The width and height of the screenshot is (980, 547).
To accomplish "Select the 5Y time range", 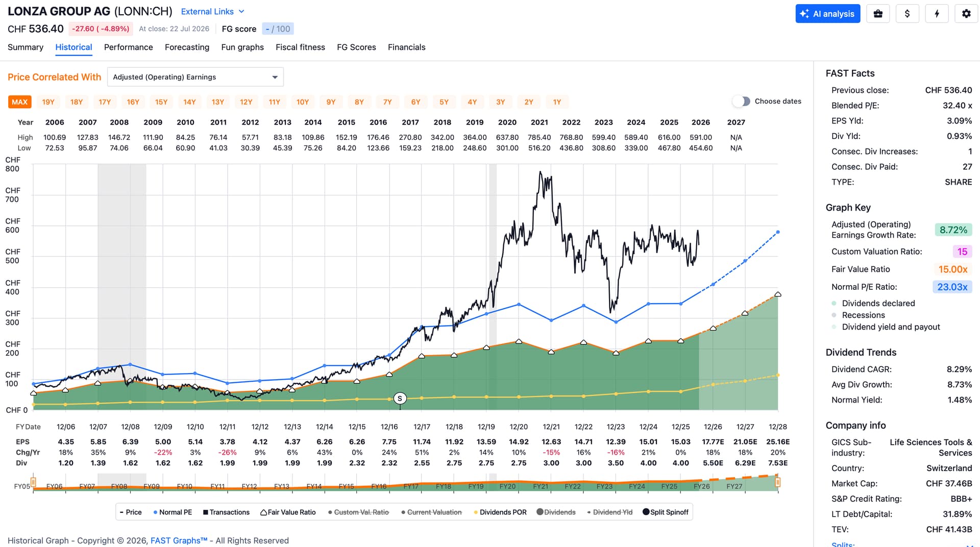I will (x=444, y=102).
